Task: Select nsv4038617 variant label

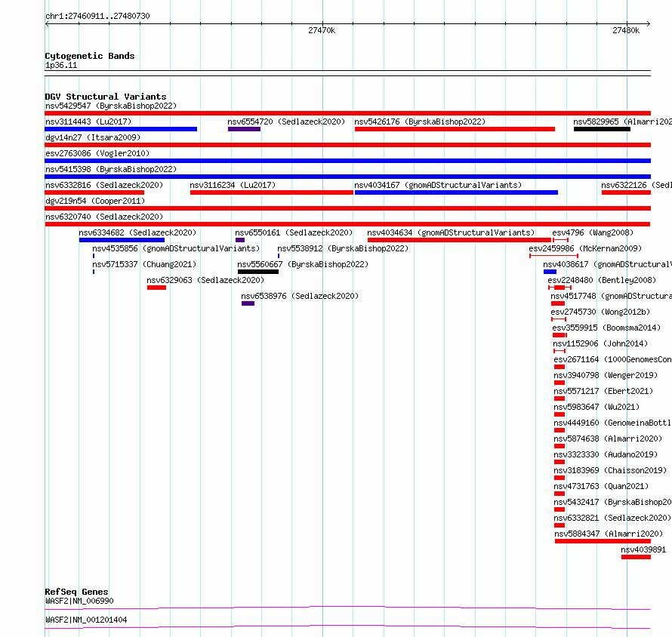Action: pyautogui.click(x=607, y=264)
